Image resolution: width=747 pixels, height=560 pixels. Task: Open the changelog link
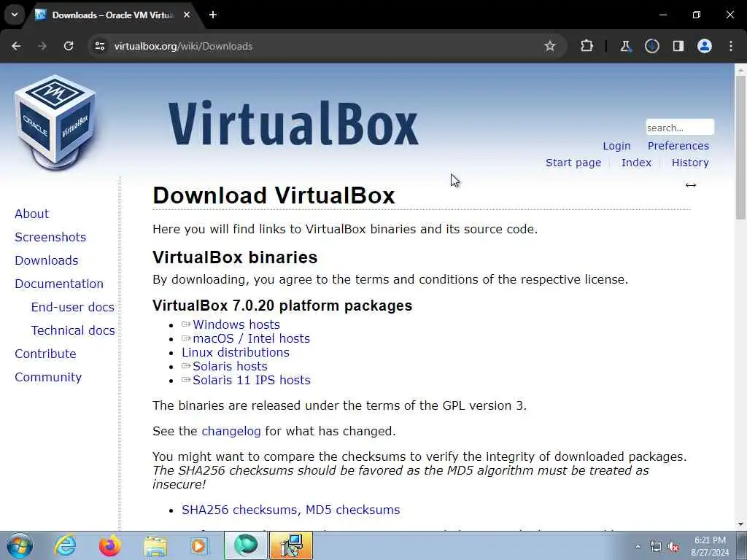(x=231, y=432)
